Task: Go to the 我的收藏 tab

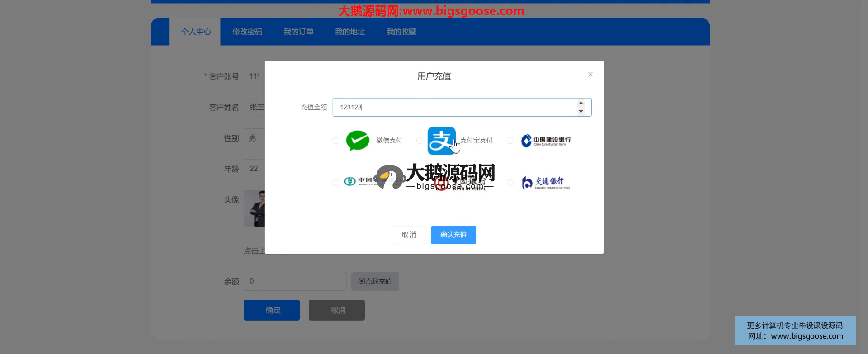Action: [401, 32]
